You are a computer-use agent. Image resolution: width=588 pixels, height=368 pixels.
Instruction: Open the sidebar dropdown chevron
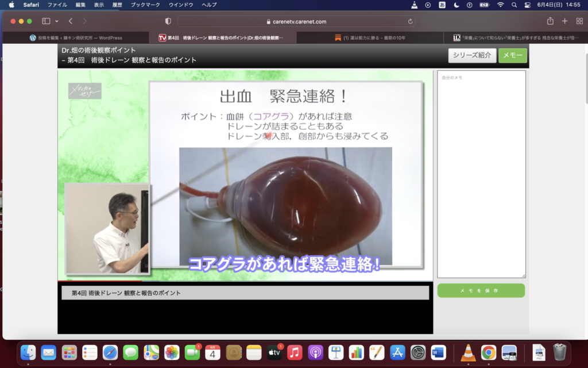[56, 21]
